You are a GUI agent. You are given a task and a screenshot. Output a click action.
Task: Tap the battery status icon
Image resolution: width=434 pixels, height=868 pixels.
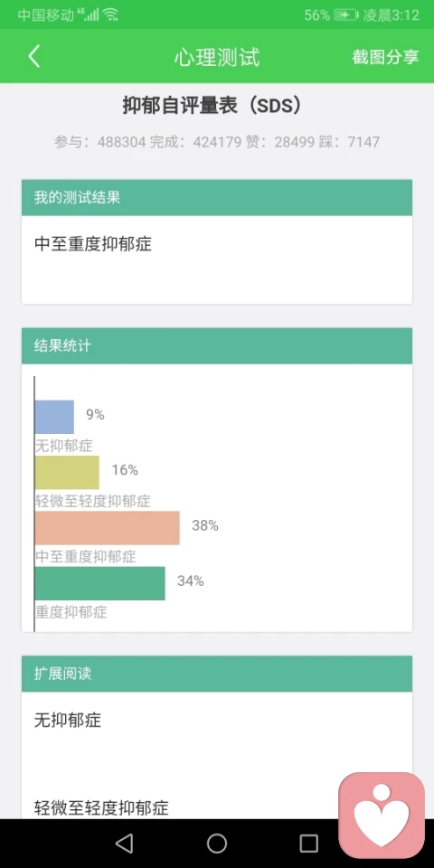pyautogui.click(x=345, y=15)
